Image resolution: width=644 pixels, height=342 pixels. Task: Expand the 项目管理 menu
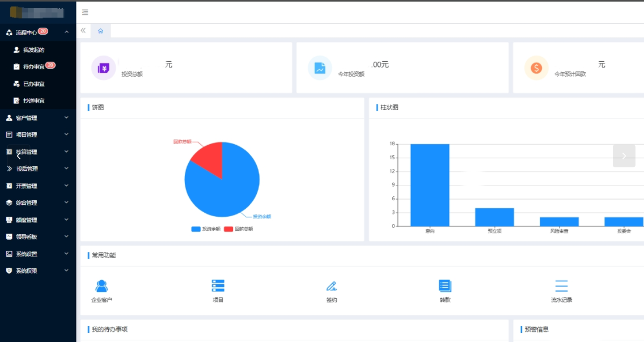coord(38,135)
